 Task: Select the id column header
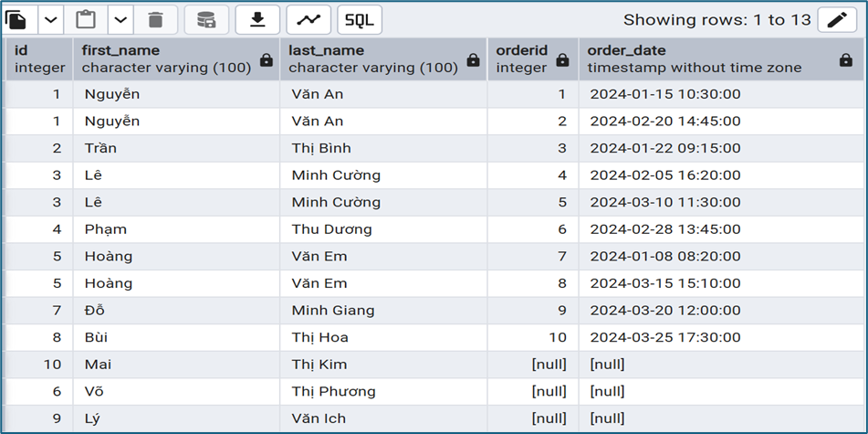tap(38, 58)
